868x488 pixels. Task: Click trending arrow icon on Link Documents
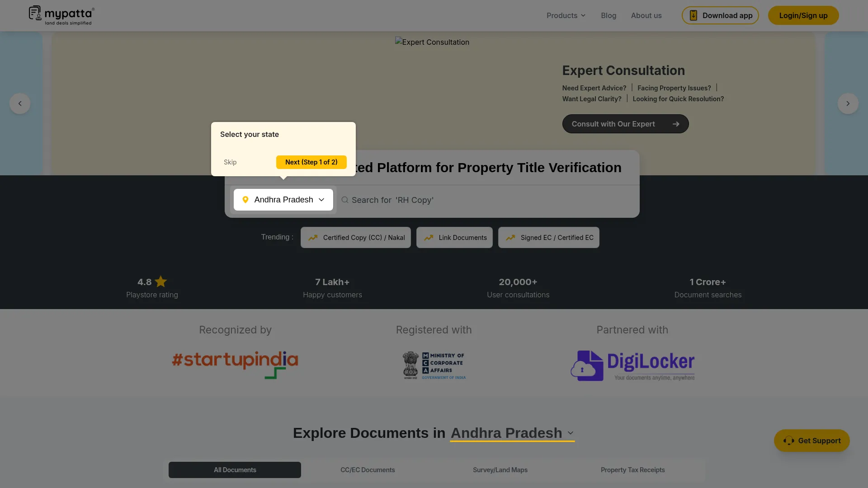tap(429, 238)
